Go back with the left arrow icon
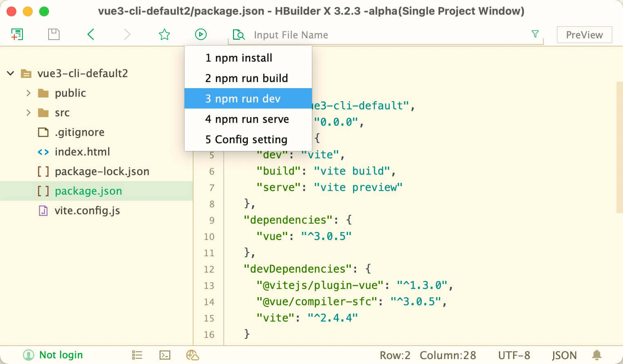 (x=91, y=34)
